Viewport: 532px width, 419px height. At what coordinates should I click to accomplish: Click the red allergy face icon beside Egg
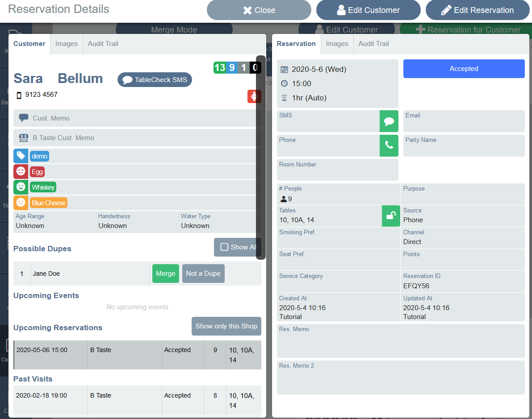point(21,171)
